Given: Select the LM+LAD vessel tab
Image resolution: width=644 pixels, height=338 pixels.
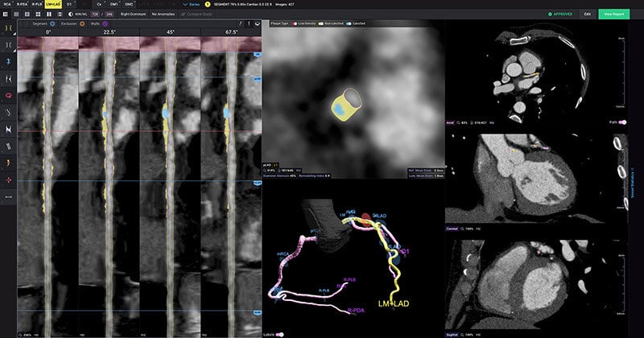Looking at the screenshot, I should click(50, 4).
